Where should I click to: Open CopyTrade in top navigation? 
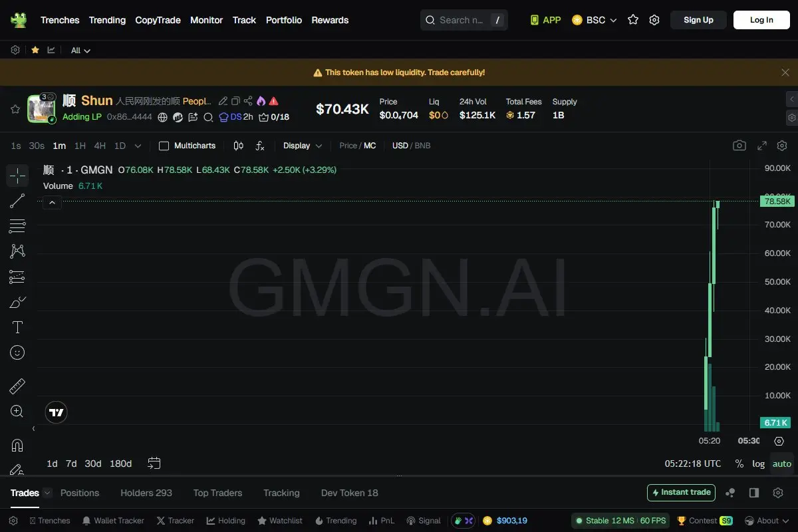(158, 20)
